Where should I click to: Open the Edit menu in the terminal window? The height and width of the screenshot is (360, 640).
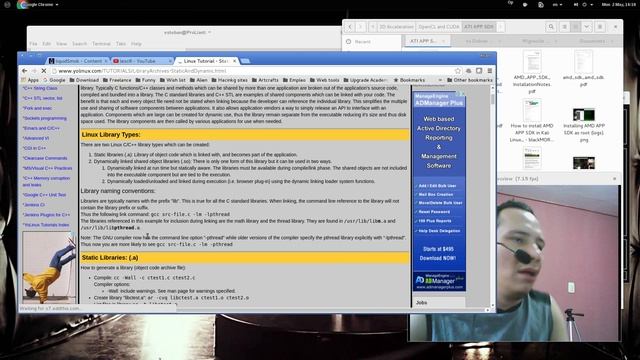[x=47, y=44]
